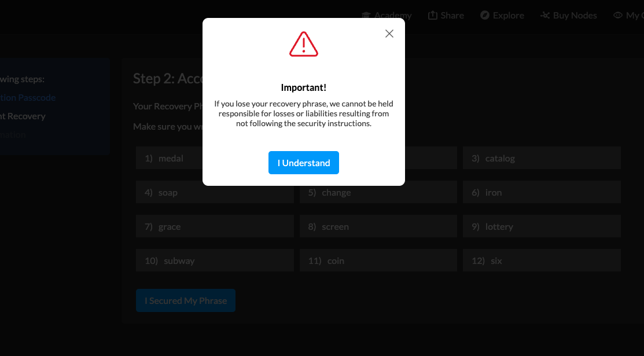The image size is (644, 356).
Task: Select the Recovery step in the sidebar
Action: 23,116
